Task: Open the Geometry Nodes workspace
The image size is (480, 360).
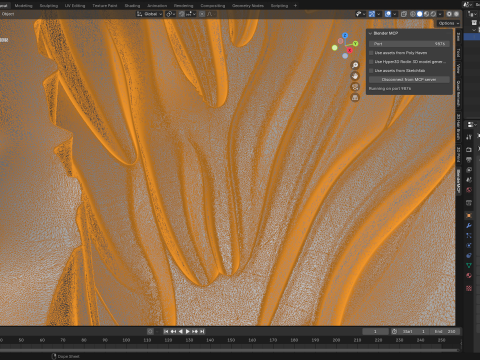Action: coord(248,5)
